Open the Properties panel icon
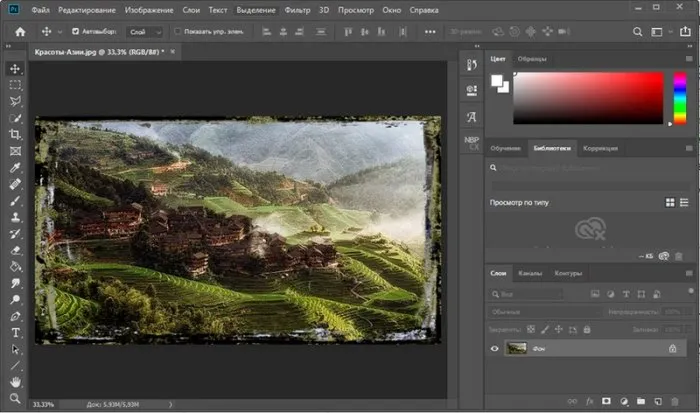700x413 pixels. point(471,90)
